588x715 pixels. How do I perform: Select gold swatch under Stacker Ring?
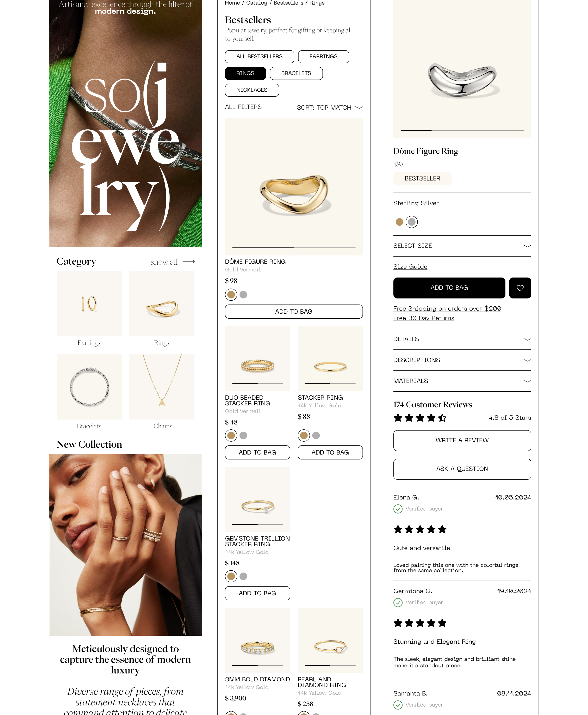pos(304,435)
